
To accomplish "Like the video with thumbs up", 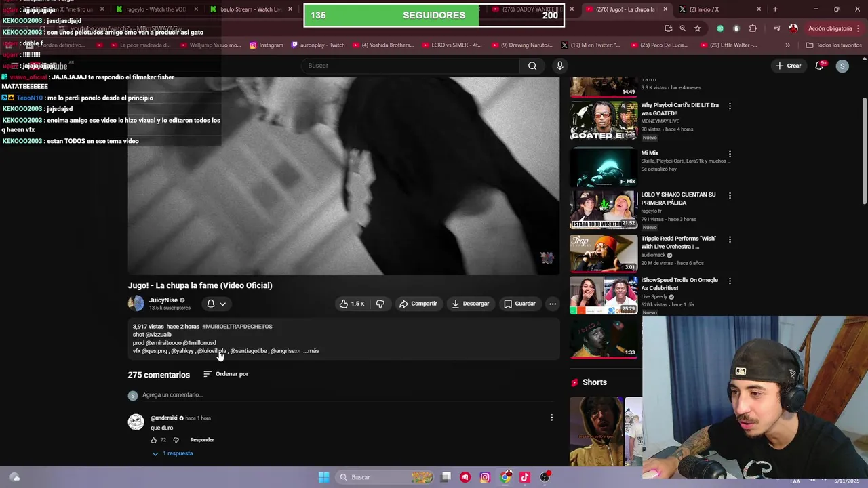I will click(352, 304).
